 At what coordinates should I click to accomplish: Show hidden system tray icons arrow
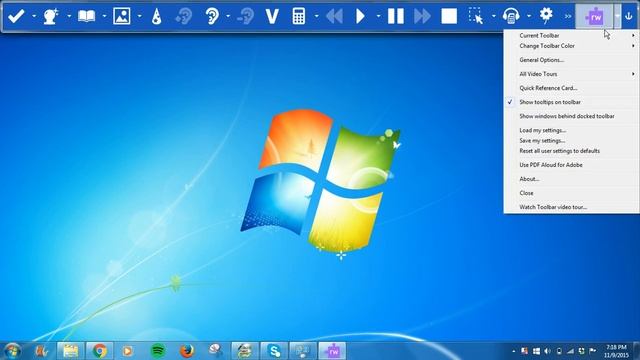click(513, 351)
